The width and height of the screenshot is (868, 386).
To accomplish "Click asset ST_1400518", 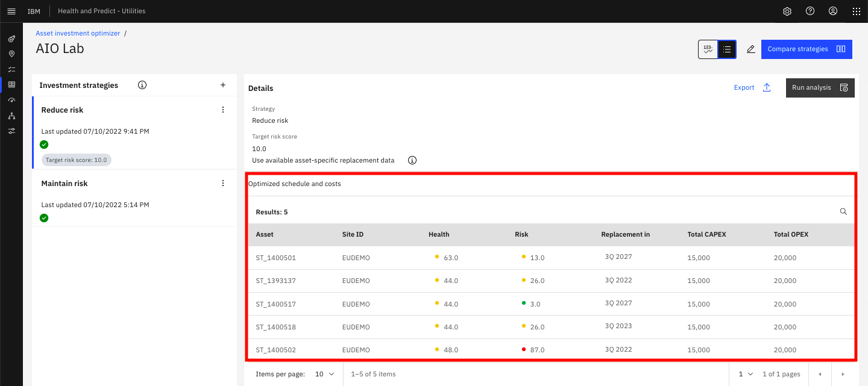I will point(275,327).
